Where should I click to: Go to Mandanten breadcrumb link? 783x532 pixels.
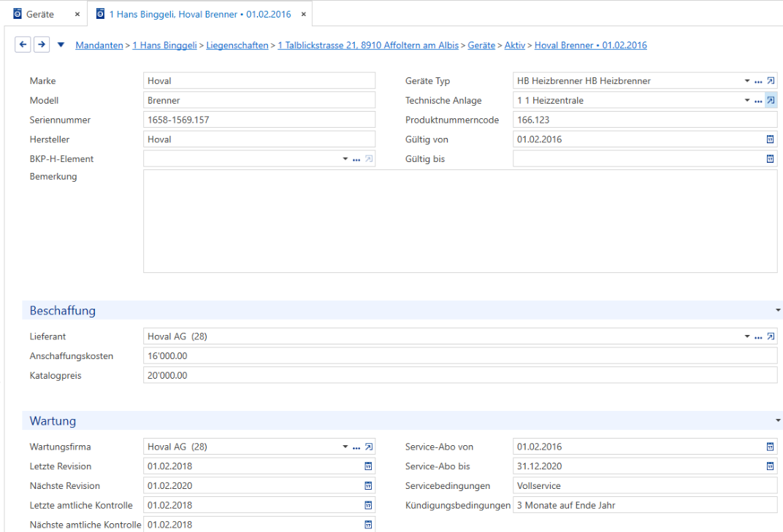[x=99, y=45]
